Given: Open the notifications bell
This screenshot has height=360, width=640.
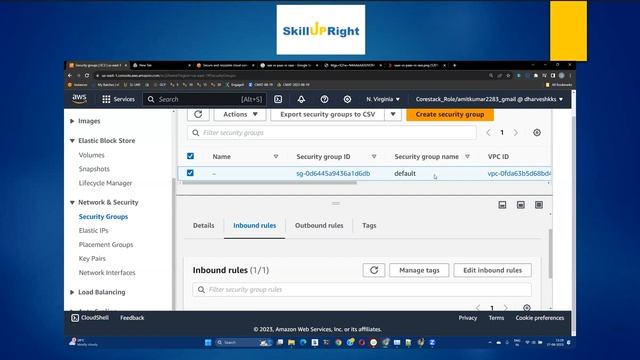Looking at the screenshot, I should click(301, 99).
